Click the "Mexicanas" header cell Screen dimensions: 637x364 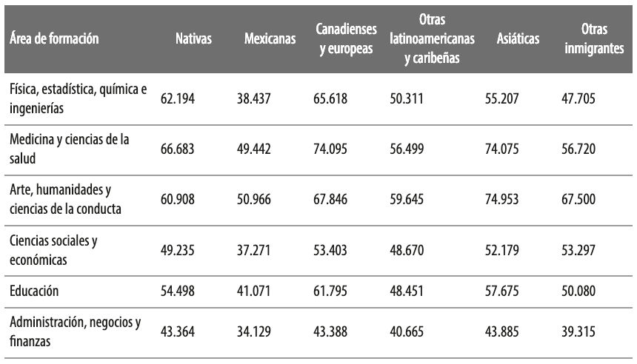(270, 38)
